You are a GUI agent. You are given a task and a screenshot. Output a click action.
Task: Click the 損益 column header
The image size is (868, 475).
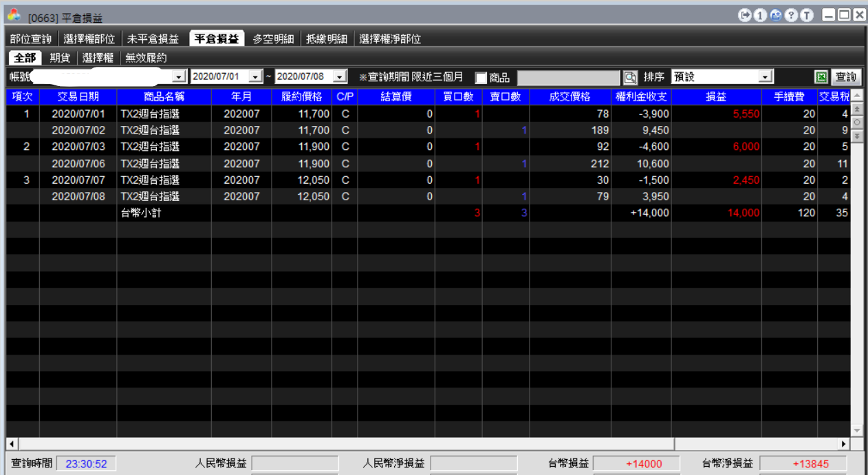click(717, 97)
